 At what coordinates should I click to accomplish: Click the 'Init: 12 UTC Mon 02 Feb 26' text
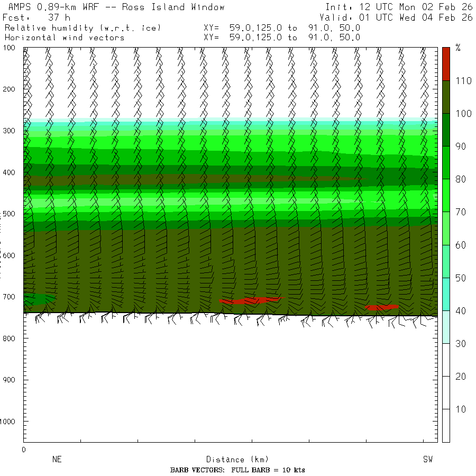[399, 7]
